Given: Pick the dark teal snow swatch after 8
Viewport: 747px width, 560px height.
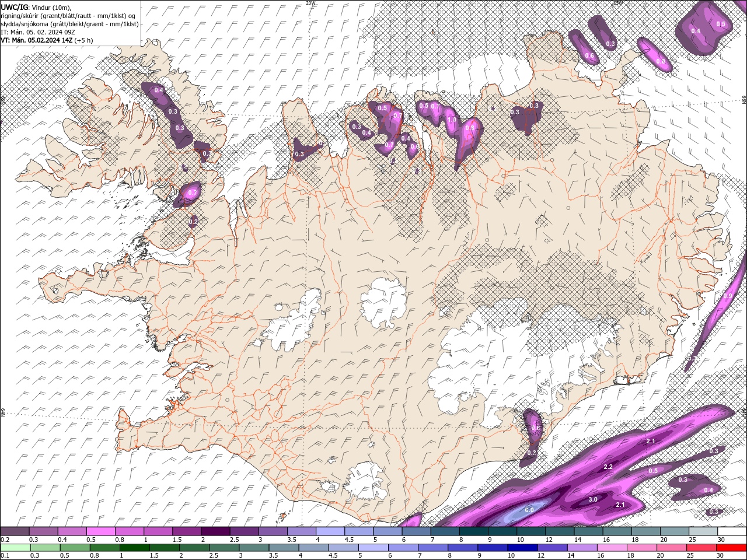Looking at the screenshot, I should 474,531.
